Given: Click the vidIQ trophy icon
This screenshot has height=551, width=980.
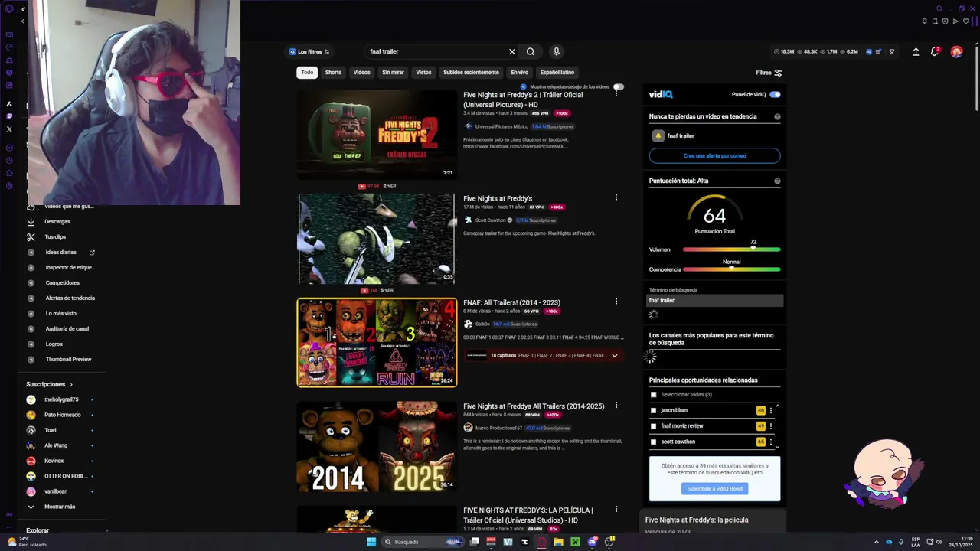Looking at the screenshot, I should [x=892, y=51].
